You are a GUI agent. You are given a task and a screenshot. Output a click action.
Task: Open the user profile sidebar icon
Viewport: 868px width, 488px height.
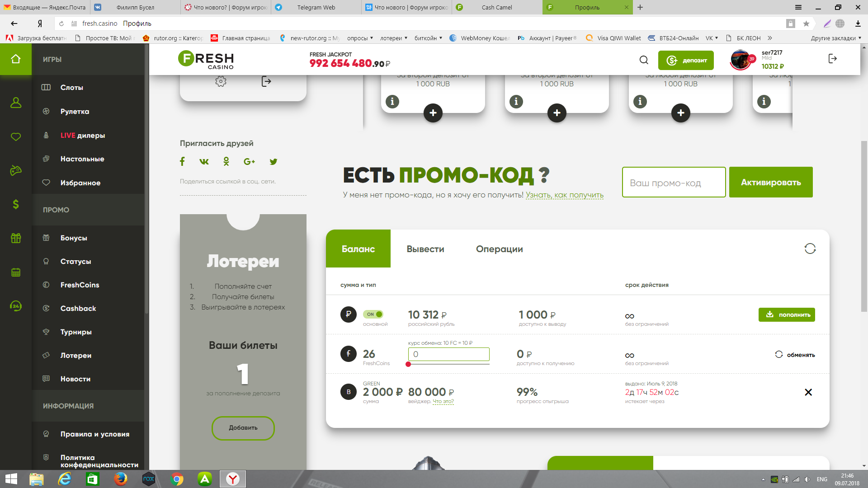click(16, 103)
